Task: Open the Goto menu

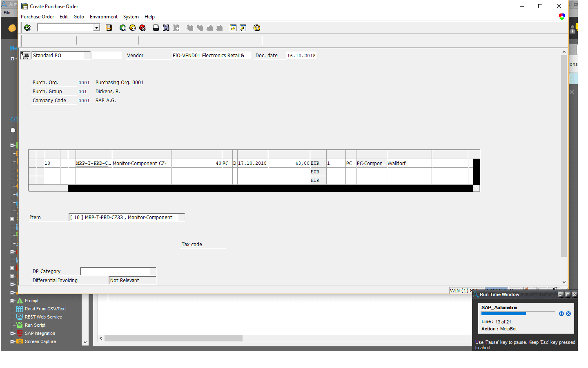Action: 79,17
